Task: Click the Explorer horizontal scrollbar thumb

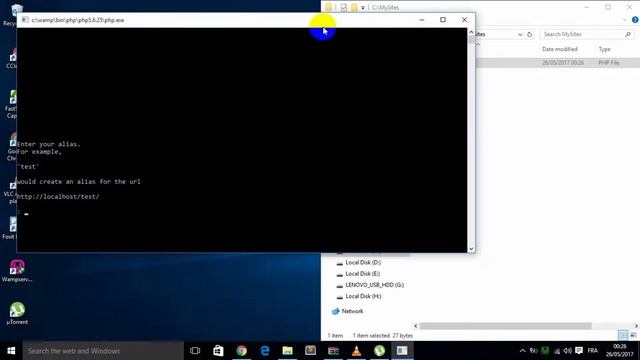Action: point(505,326)
